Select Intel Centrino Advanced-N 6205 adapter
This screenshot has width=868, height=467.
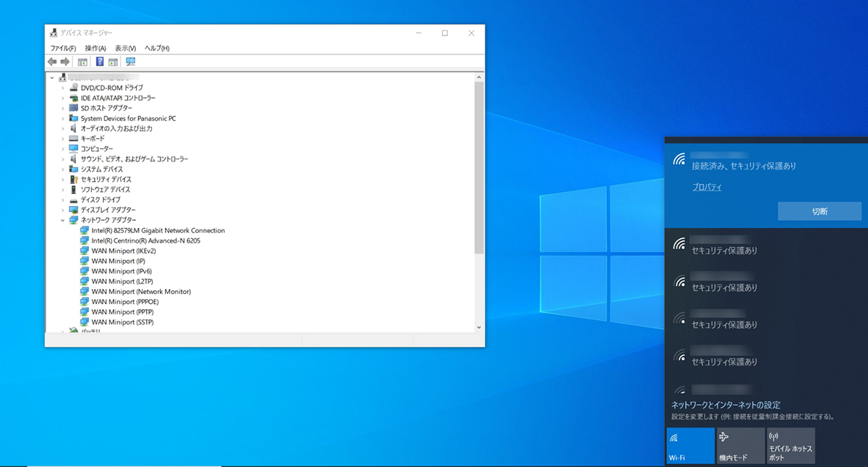(x=145, y=240)
